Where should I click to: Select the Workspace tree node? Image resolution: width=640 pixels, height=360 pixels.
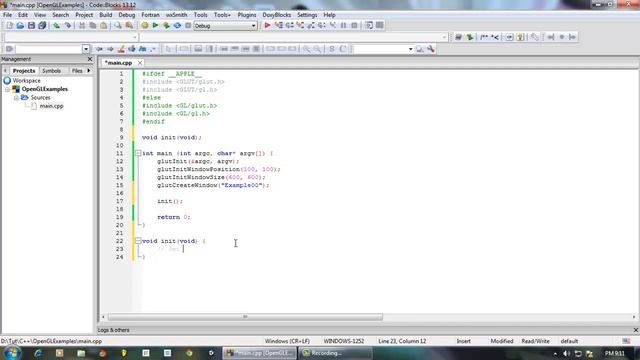coord(27,81)
